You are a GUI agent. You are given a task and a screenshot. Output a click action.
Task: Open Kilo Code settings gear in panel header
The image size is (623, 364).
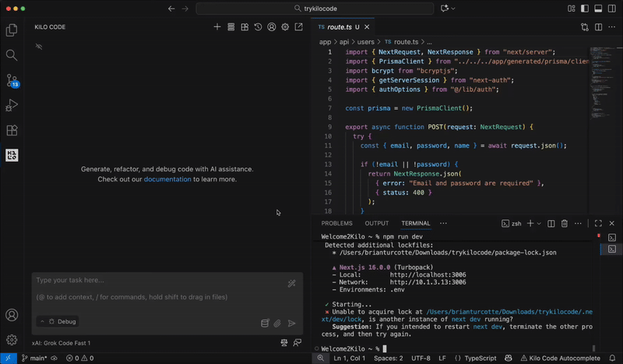click(285, 27)
